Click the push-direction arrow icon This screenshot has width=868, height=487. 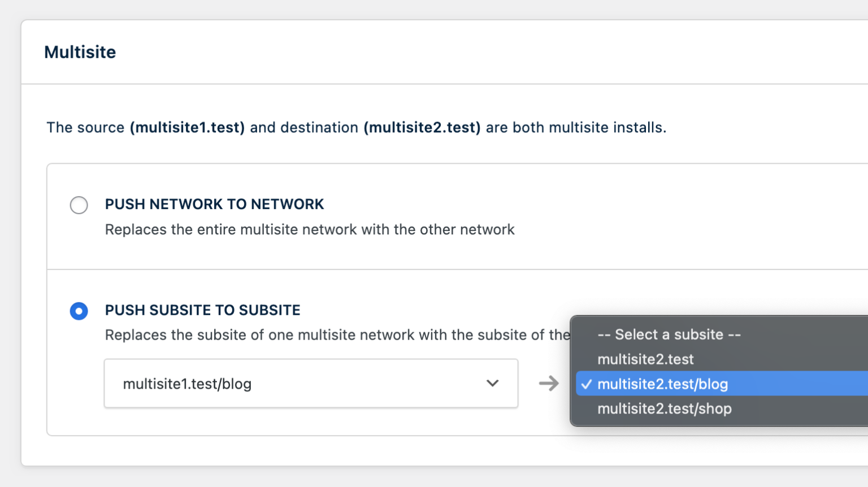549,384
